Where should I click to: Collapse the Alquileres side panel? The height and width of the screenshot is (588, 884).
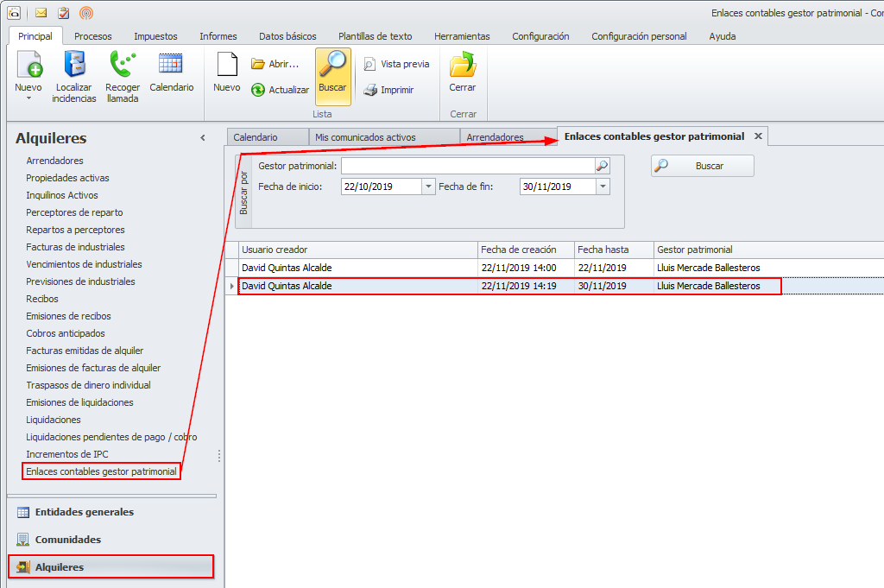[203, 138]
